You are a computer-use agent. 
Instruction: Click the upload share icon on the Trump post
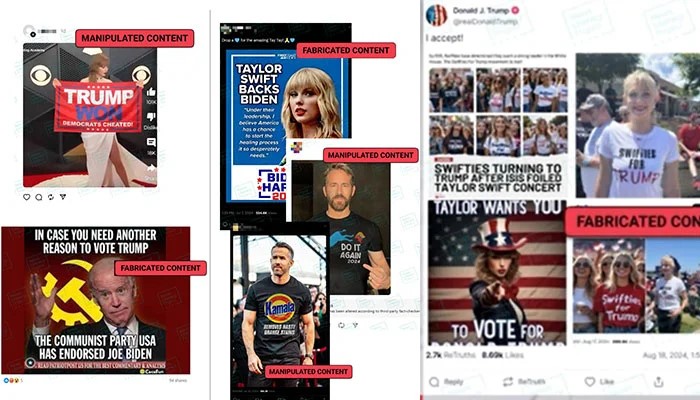coord(659,382)
